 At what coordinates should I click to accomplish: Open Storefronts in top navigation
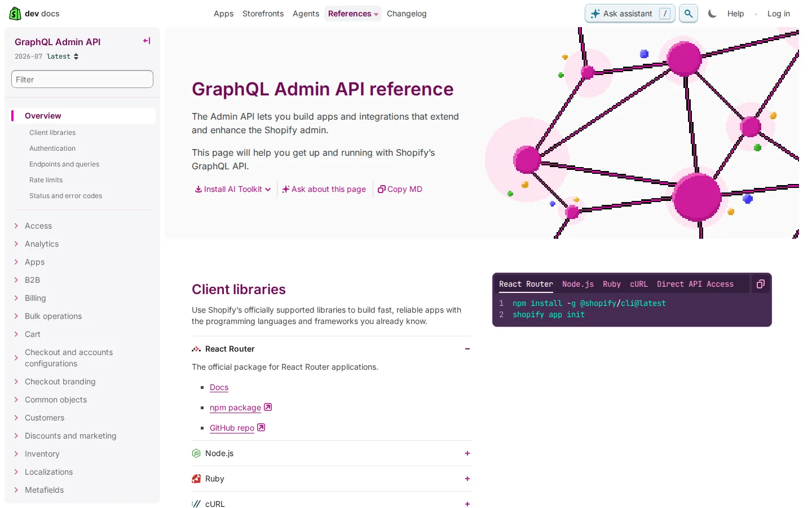263,14
